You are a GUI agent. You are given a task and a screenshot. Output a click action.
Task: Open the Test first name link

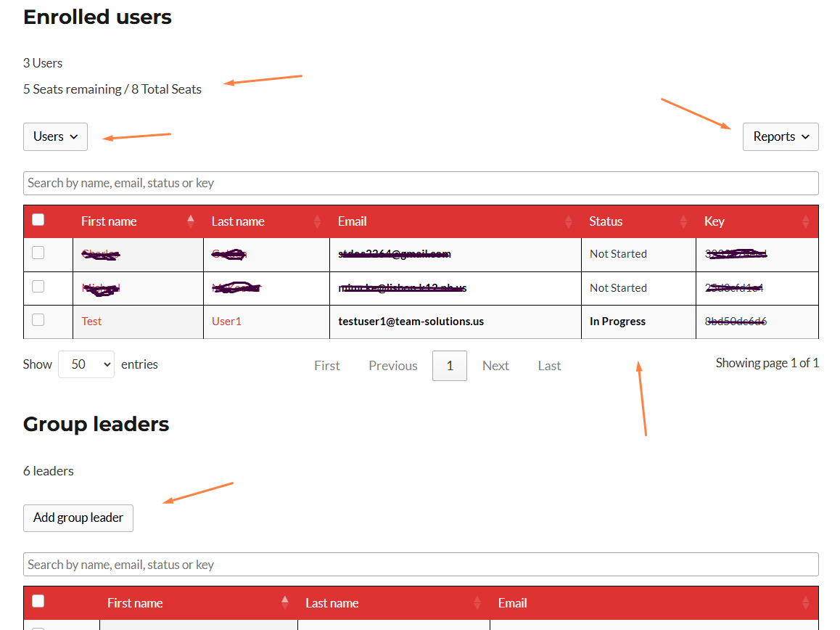tap(91, 322)
